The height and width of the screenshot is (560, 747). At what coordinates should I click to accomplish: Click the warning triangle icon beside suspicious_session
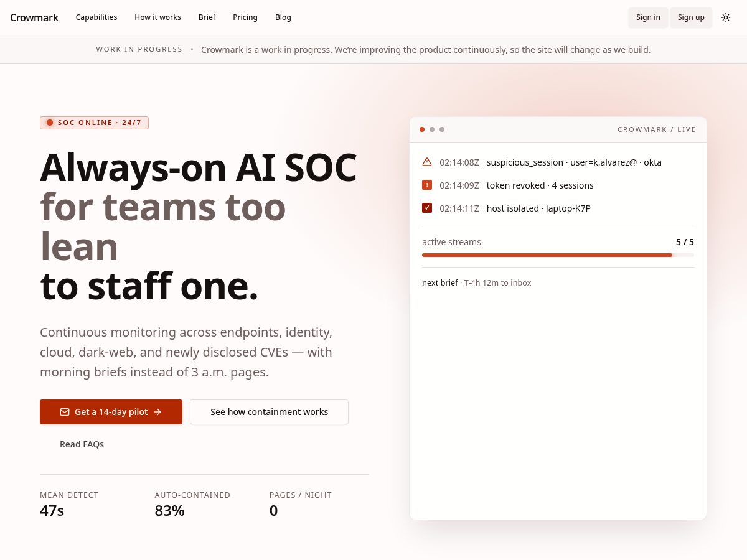tap(427, 162)
